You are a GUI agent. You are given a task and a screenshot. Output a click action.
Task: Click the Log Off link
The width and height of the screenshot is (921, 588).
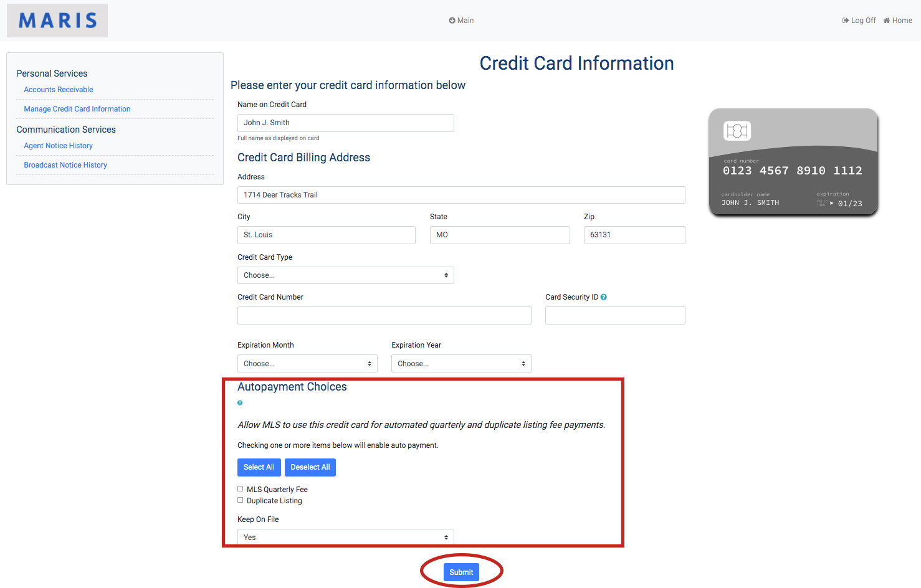(x=859, y=21)
